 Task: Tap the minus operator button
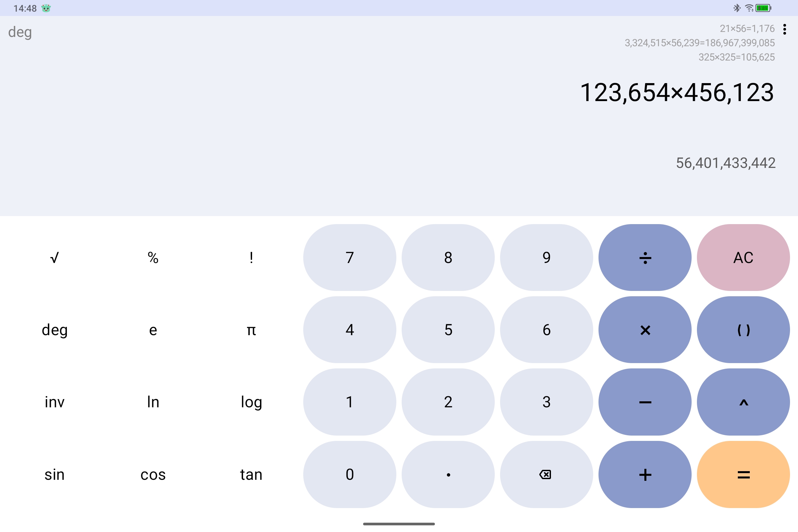coord(645,402)
